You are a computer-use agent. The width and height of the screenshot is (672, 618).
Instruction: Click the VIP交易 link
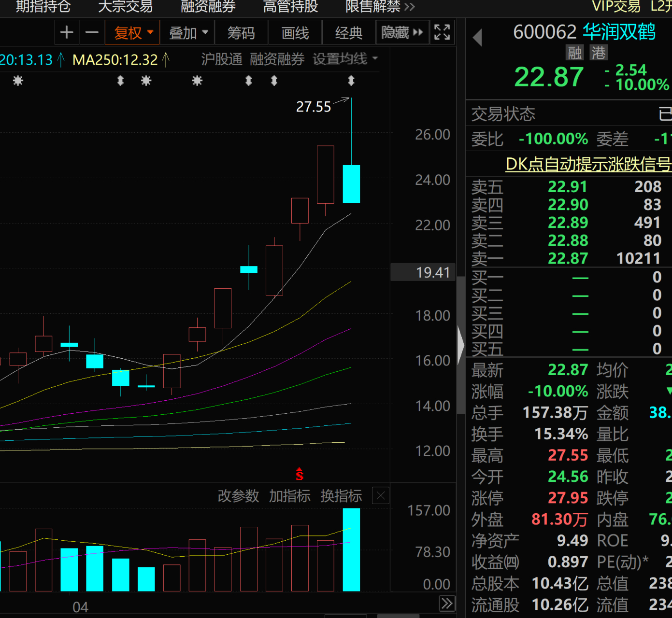(616, 6)
